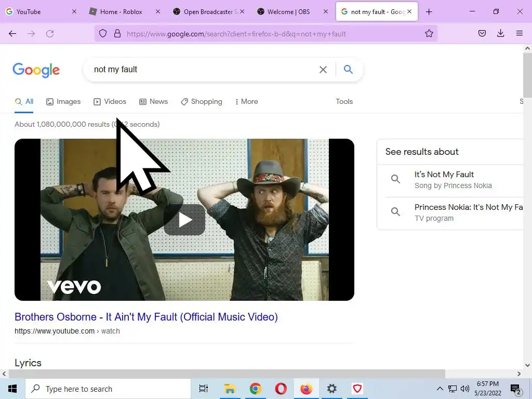Switch to Images results

point(63,101)
